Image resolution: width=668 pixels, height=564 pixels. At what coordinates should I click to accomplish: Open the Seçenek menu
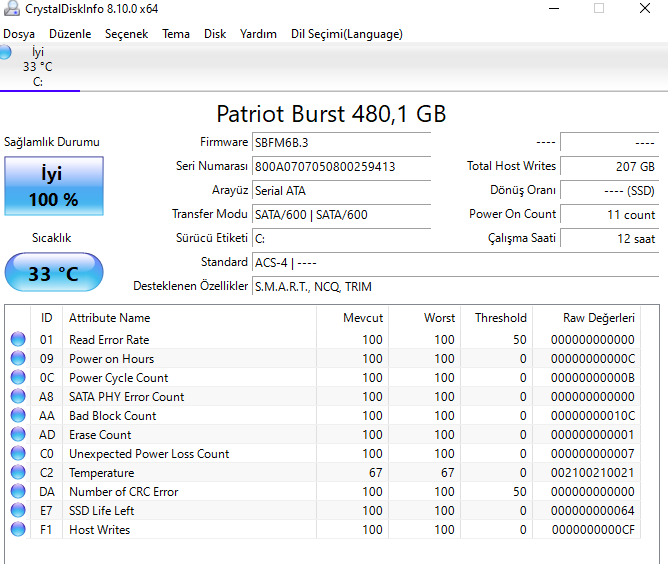tap(126, 34)
